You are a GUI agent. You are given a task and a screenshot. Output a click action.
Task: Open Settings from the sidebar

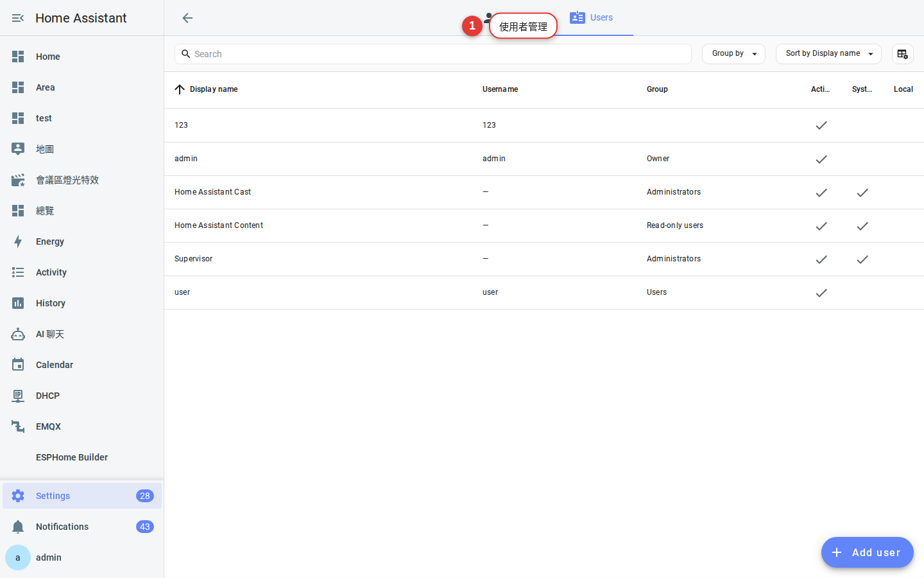(x=82, y=496)
